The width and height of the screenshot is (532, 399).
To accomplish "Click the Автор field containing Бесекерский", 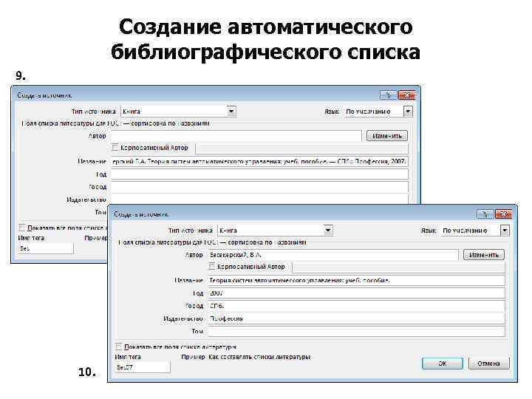I will 332,255.
